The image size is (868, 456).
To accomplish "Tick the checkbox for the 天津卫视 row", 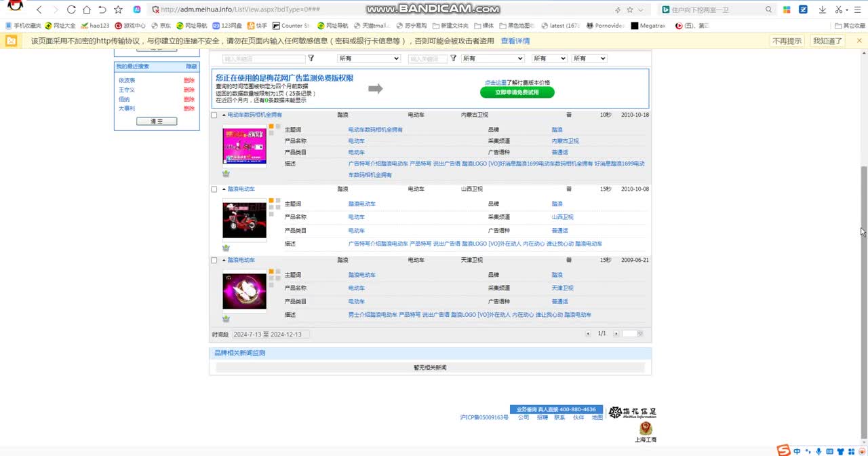I will click(x=214, y=261).
